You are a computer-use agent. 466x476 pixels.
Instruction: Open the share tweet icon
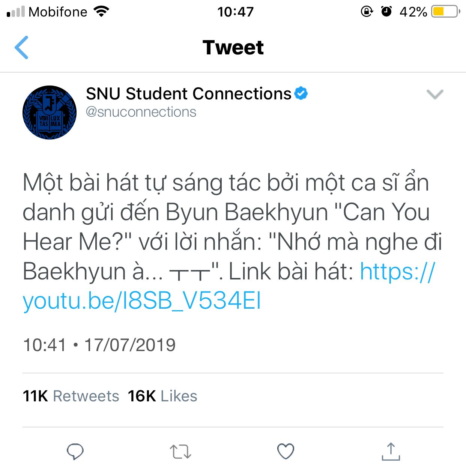391,451
